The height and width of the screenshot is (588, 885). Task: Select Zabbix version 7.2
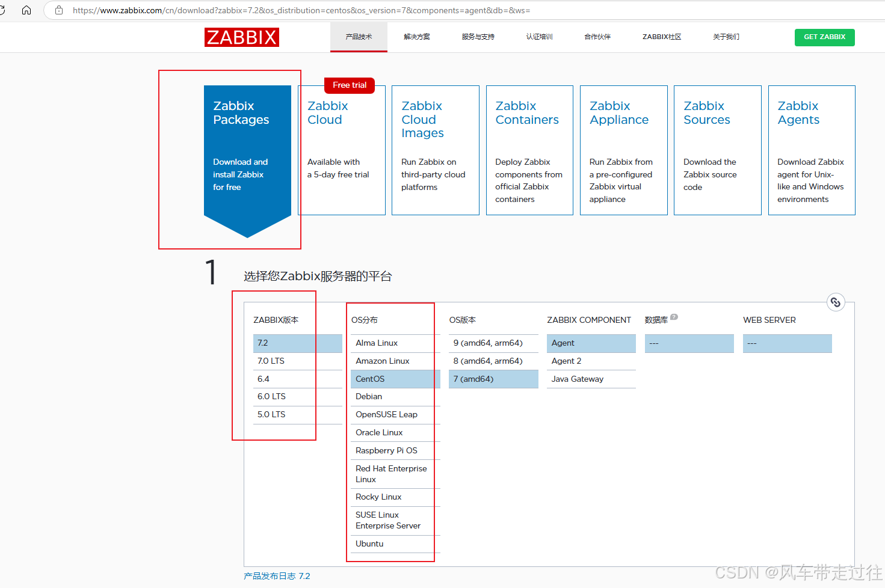pos(298,343)
